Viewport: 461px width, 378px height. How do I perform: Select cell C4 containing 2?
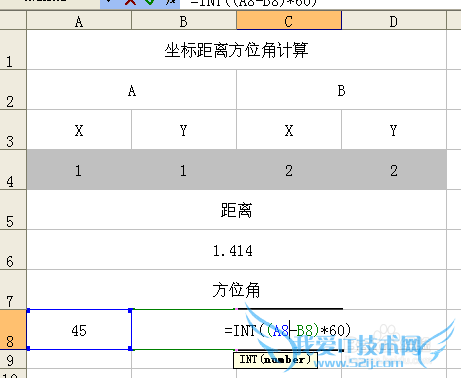(x=289, y=170)
